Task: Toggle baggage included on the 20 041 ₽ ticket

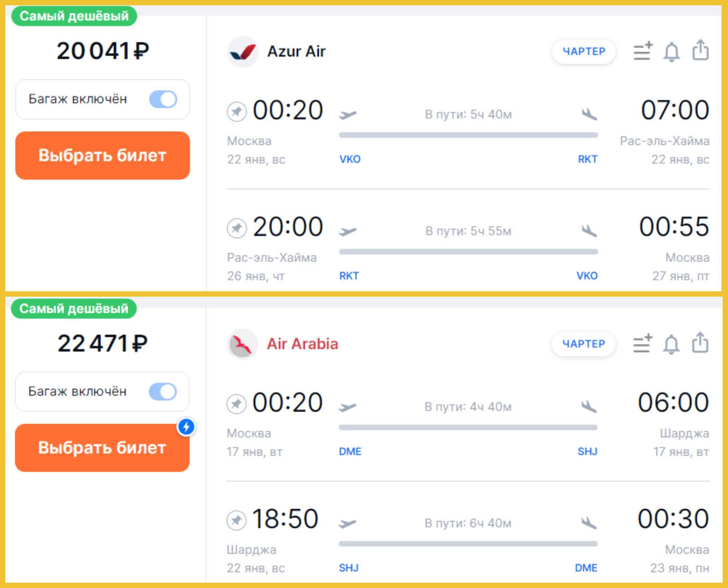Action: (x=163, y=99)
